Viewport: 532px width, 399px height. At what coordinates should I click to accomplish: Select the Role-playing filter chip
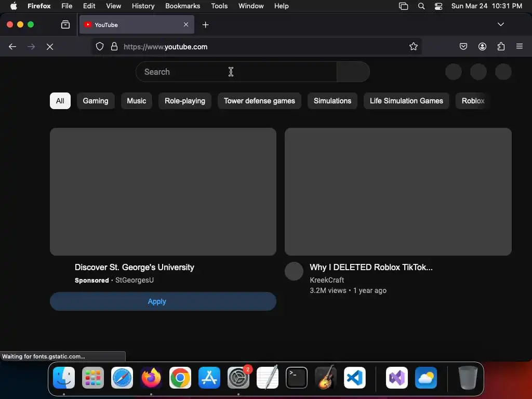click(x=185, y=101)
